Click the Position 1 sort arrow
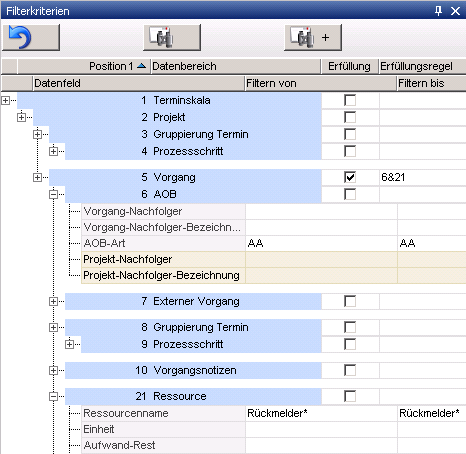Image resolution: width=466 pixels, height=454 pixels. [x=141, y=66]
